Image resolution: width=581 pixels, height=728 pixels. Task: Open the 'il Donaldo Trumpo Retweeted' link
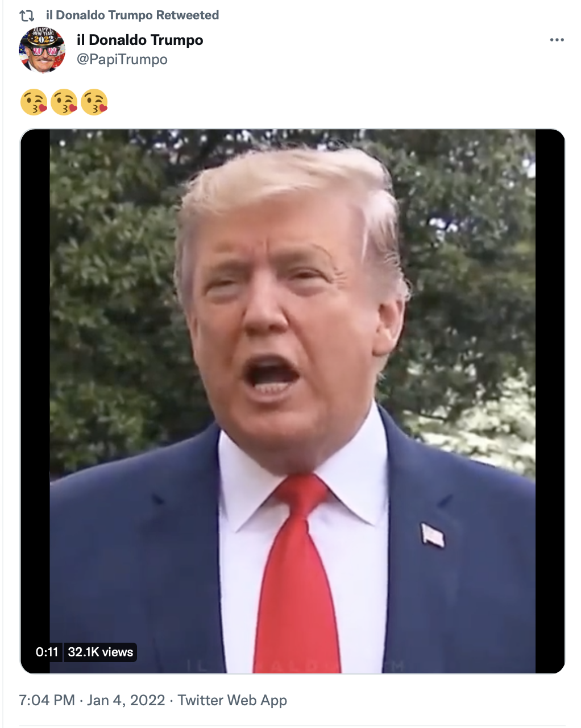tap(132, 15)
